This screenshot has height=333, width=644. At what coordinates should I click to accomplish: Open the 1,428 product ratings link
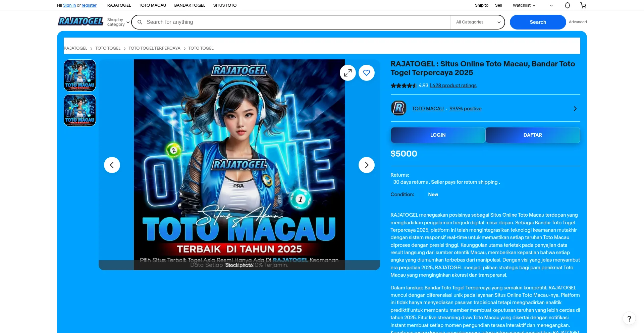coord(453,86)
